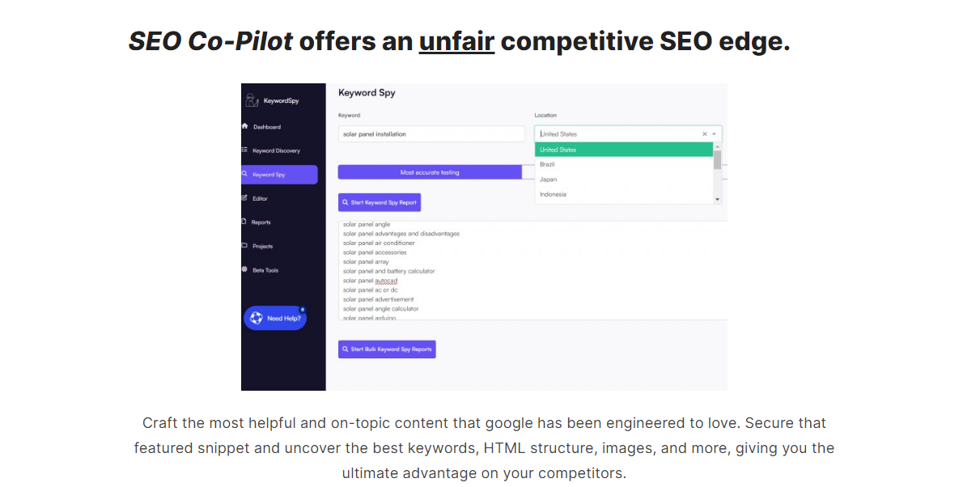Click inside the solar panel installation keyword field
The height and width of the screenshot is (487, 980).
coord(431,133)
